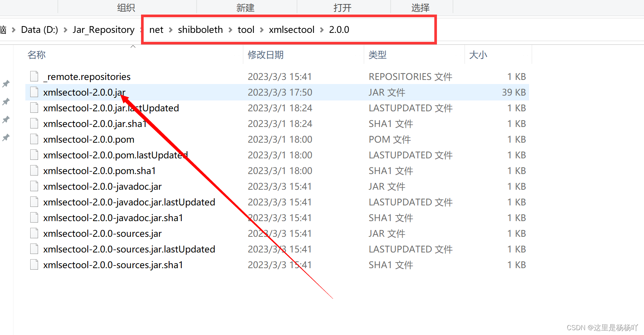Go to shibboleth folder in the breadcrumb
644x335 pixels.
click(200, 30)
